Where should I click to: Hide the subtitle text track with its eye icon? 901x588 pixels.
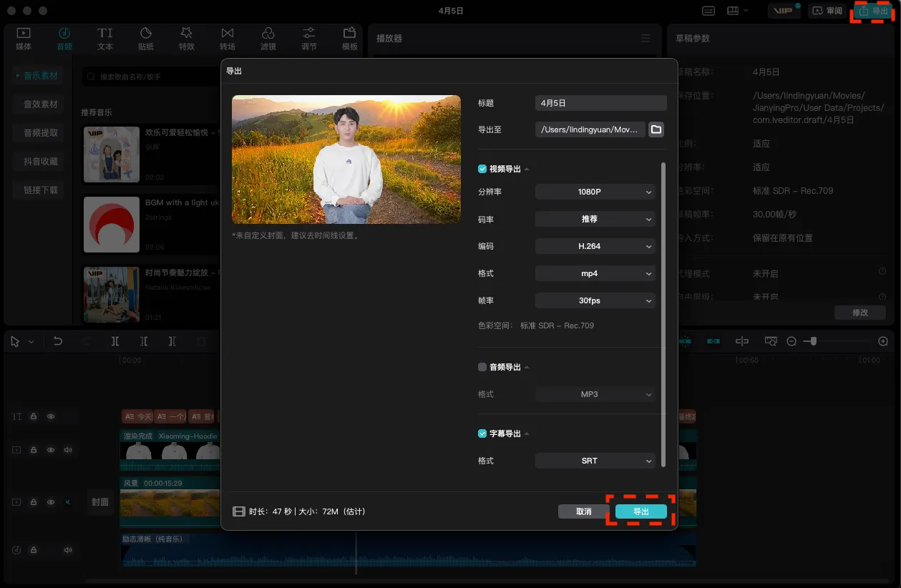[x=51, y=416]
